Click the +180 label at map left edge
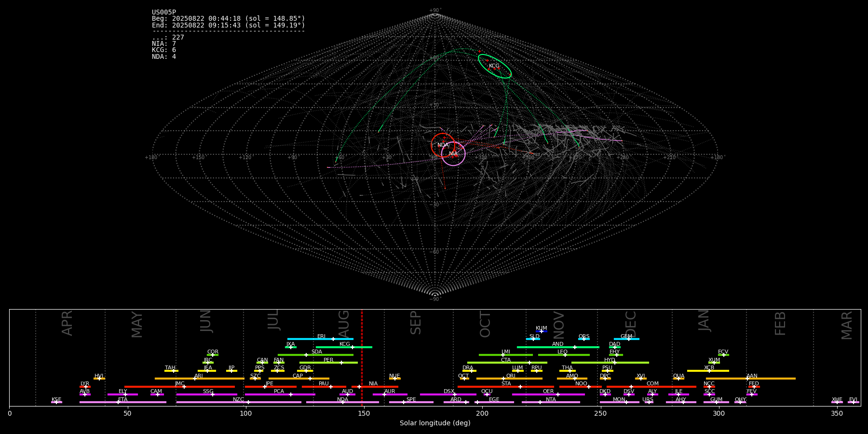The width and height of the screenshot is (868, 434). click(x=151, y=157)
